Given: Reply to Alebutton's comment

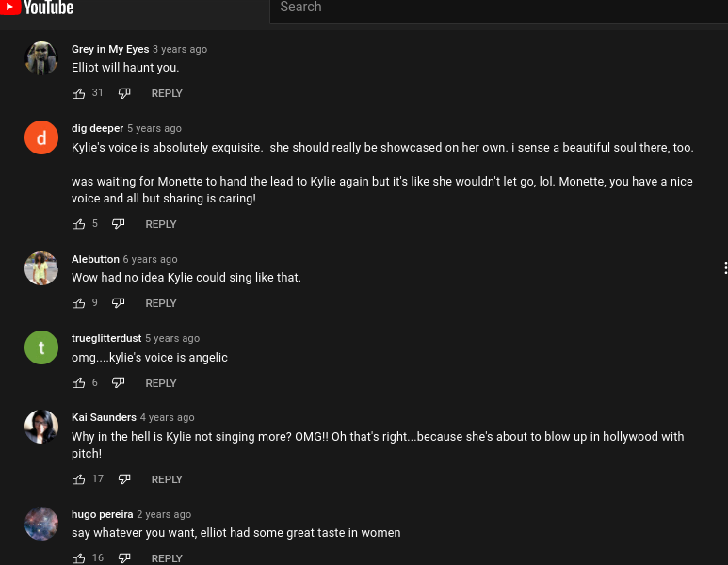Looking at the screenshot, I should (161, 303).
